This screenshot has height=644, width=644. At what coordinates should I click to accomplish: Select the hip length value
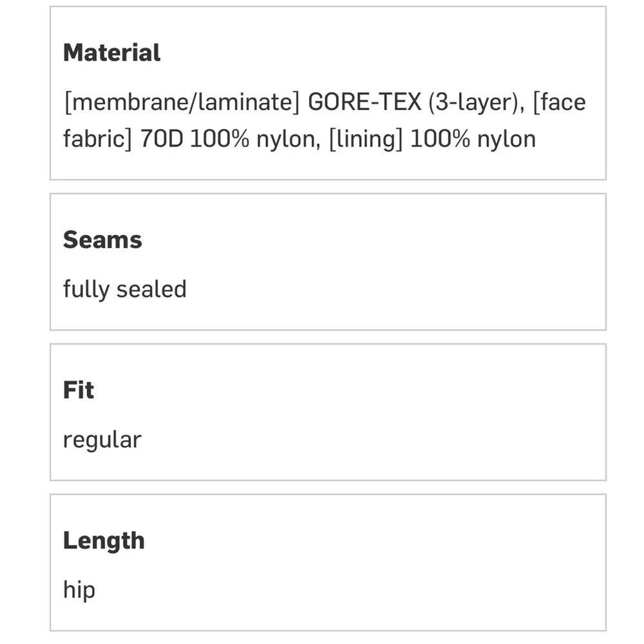pyautogui.click(x=79, y=590)
